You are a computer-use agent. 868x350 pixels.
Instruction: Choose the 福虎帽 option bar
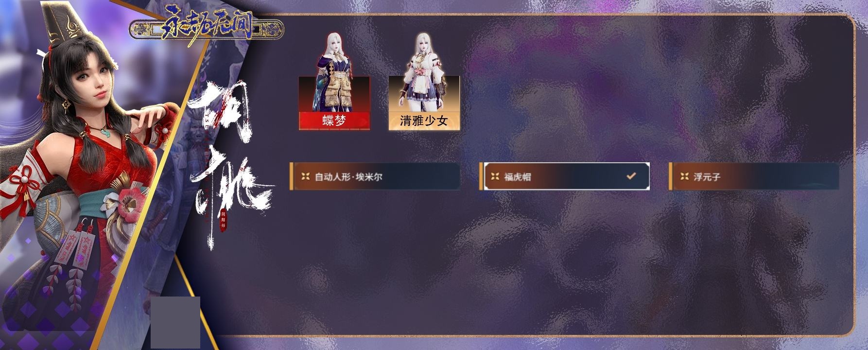(564, 176)
